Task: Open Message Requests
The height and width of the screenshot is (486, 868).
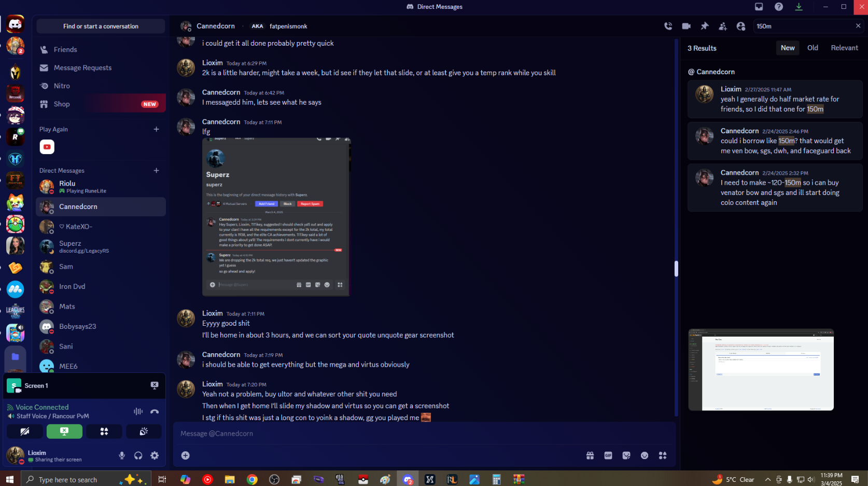Action: click(x=101, y=68)
